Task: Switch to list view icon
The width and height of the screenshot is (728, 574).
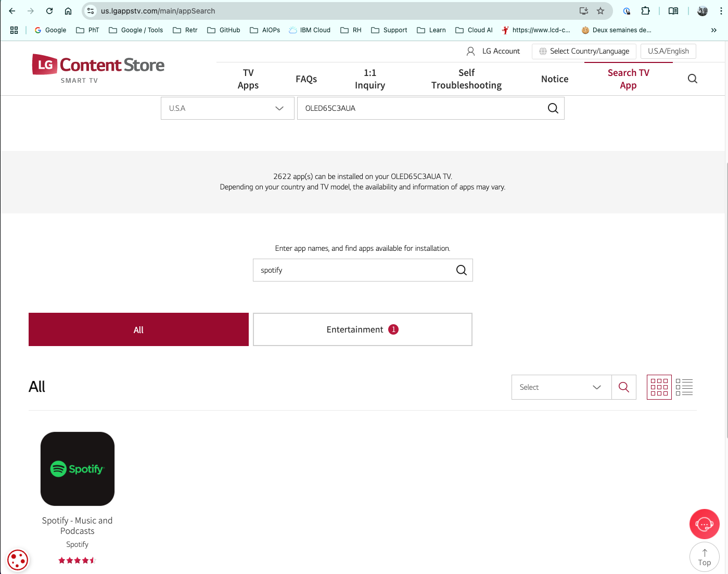Action: 684,387
